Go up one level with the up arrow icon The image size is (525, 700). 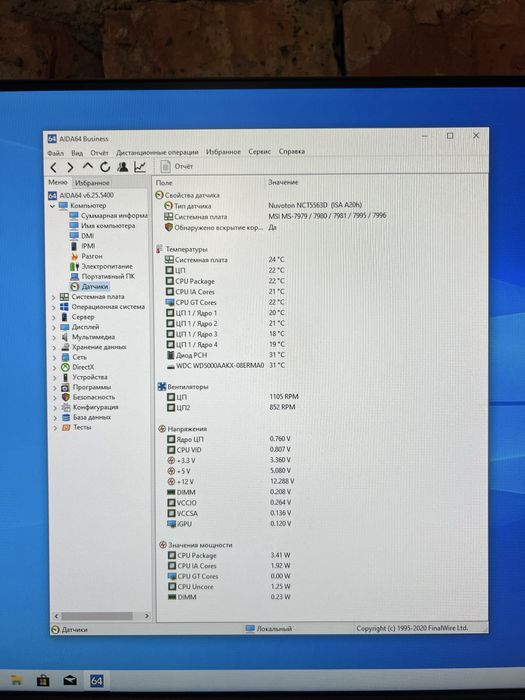(x=88, y=167)
